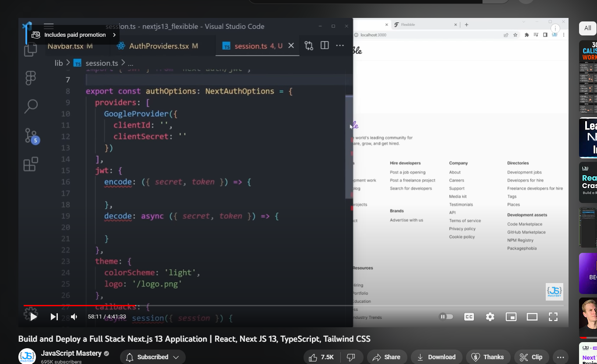Screen dimensions: 597x364
Task: Click the session.ts breadcrumb
Action: tap(102, 63)
